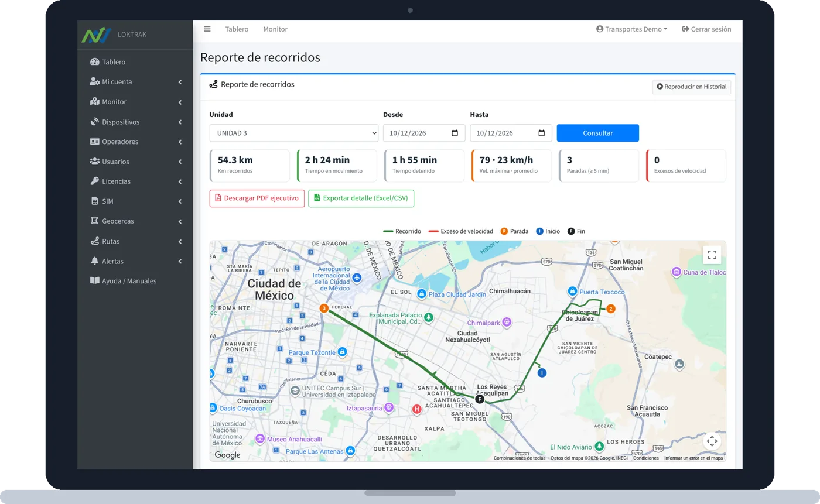The image size is (820, 504).
Task: Expand the Mi cuenta submenu chevron
Action: click(180, 82)
